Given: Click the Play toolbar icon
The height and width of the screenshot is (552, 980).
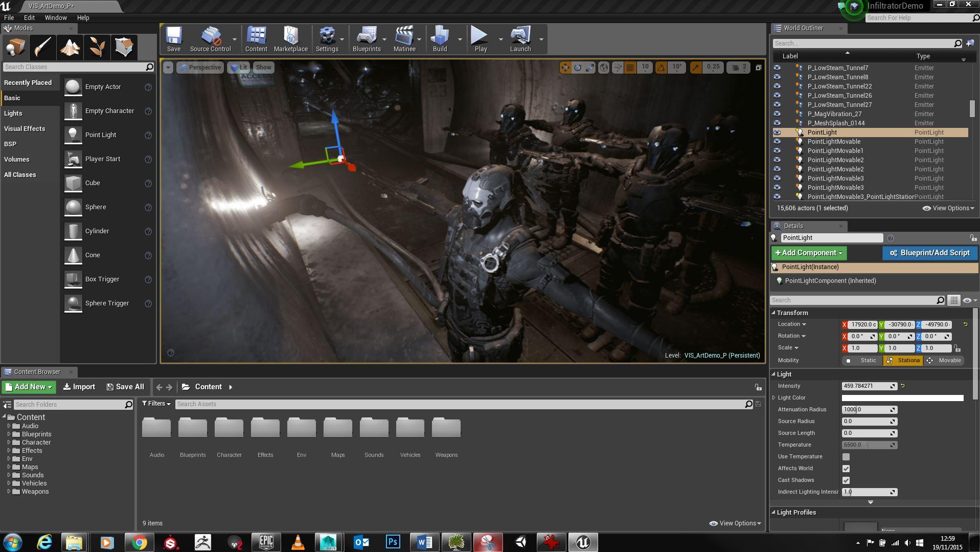Looking at the screenshot, I should tap(481, 39).
